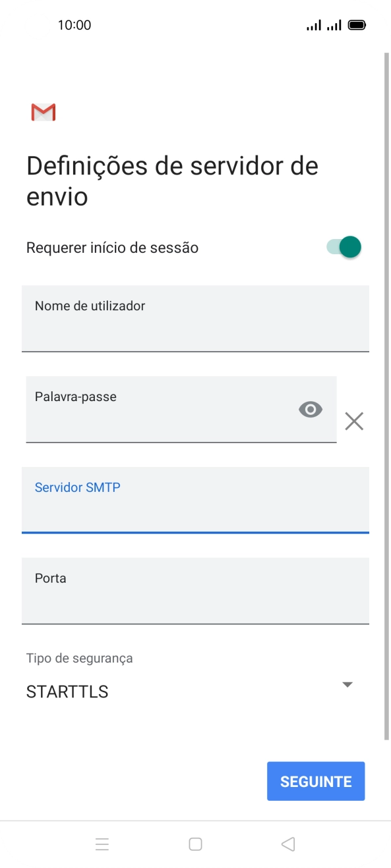Expand the Tipo de segurança dropdown arrow
Viewport: 391px width, 868px height.
click(348, 685)
